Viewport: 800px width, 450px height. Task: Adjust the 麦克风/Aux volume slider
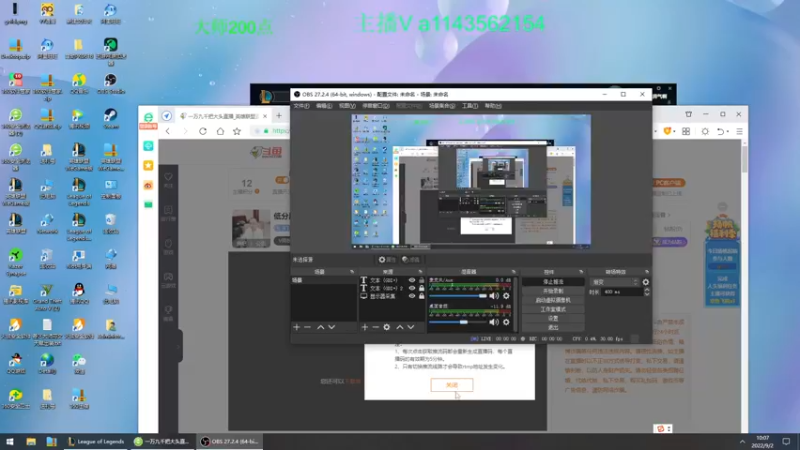pos(458,296)
